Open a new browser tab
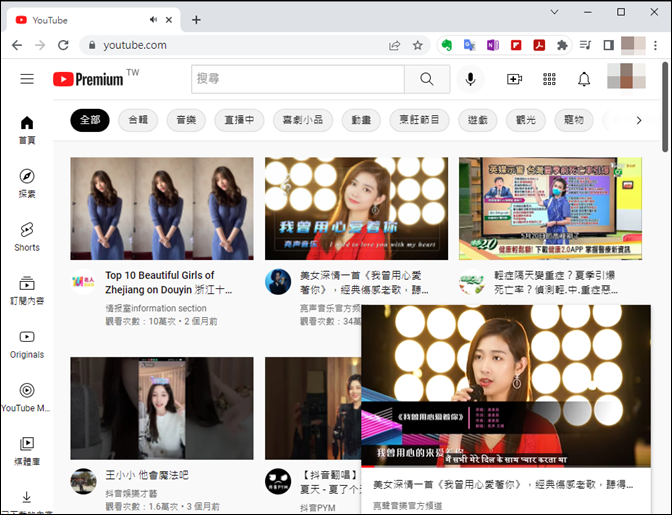Viewport: 672px width, 515px height. (x=196, y=20)
